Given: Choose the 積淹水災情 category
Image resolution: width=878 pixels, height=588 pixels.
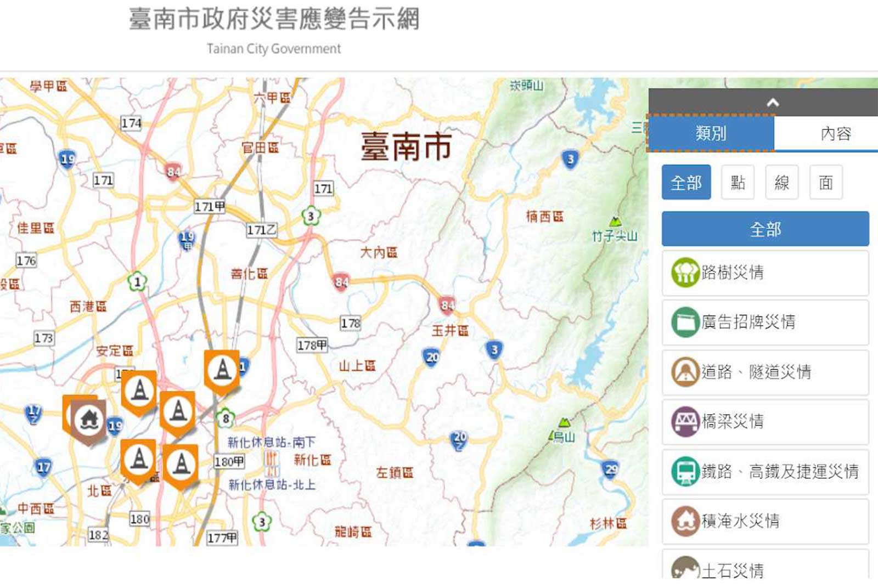Looking at the screenshot, I should [765, 521].
